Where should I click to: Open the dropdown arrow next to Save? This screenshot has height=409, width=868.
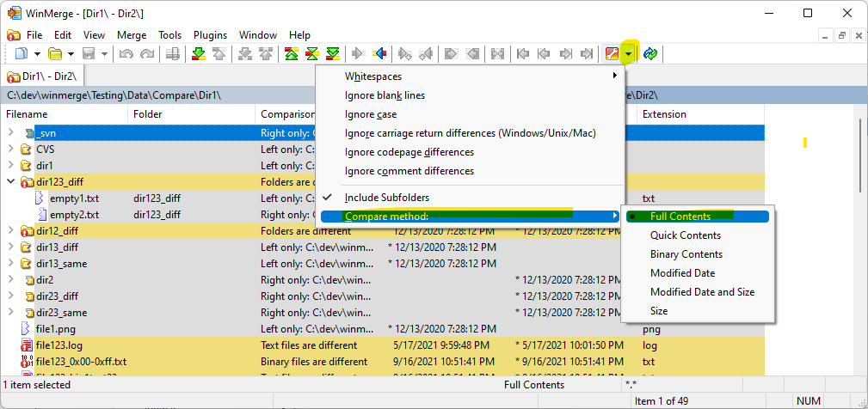pyautogui.click(x=104, y=54)
